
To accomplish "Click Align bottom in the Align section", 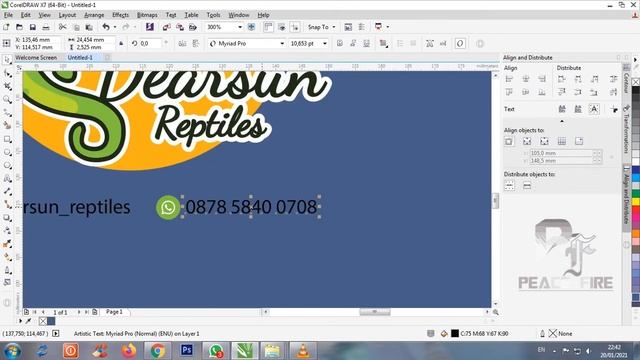I will (x=542, y=93).
